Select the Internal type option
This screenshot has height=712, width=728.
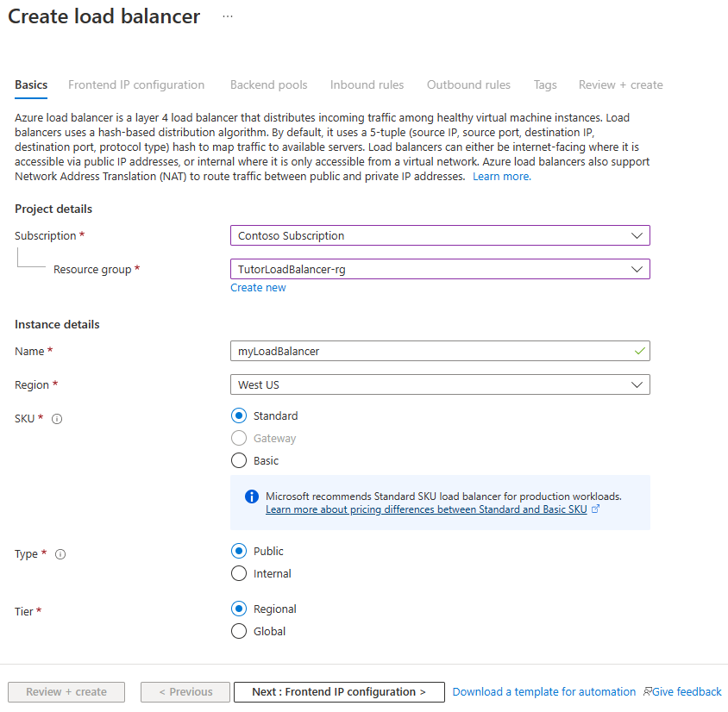(x=239, y=573)
